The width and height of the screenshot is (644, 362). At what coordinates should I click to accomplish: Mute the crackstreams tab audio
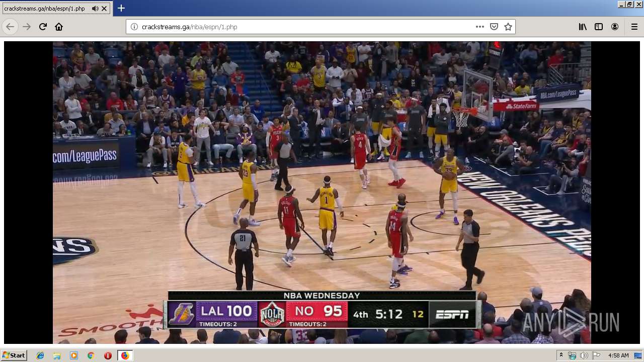(95, 9)
